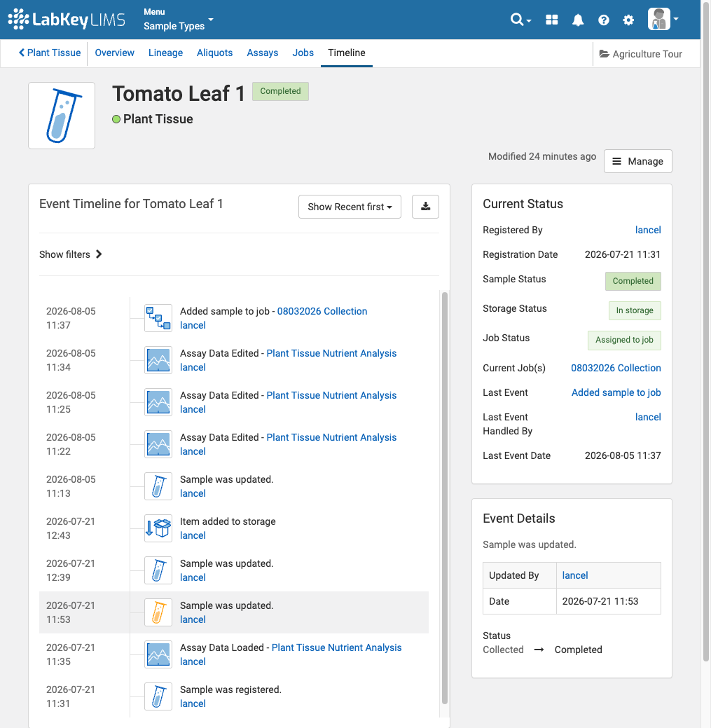
Task: Click Last Event Date '2026-08-05 11:37'
Action: click(x=622, y=455)
